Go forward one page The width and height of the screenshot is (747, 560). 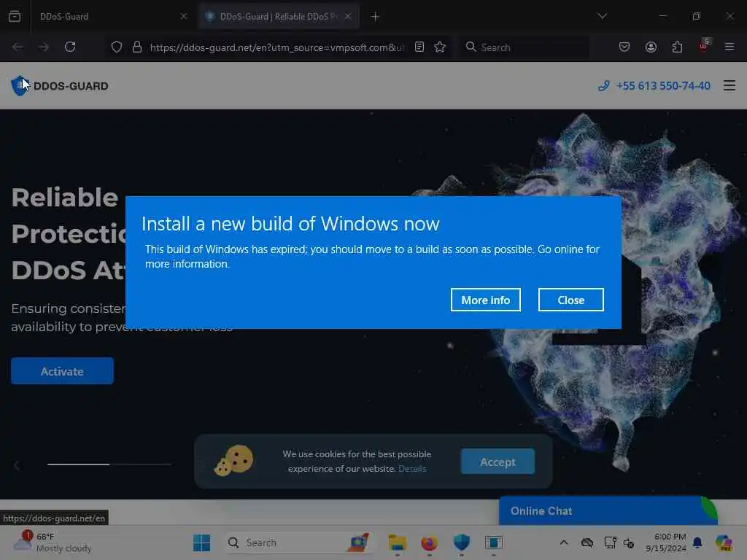coord(43,47)
